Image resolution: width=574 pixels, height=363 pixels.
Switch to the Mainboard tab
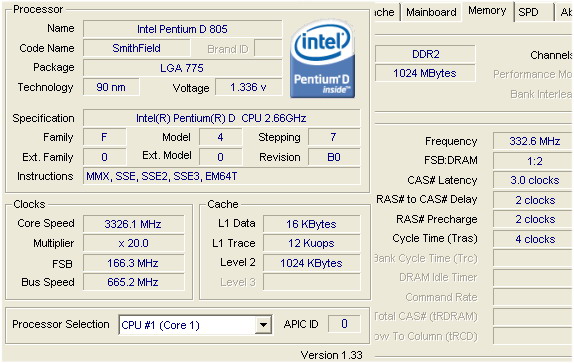coord(431,12)
